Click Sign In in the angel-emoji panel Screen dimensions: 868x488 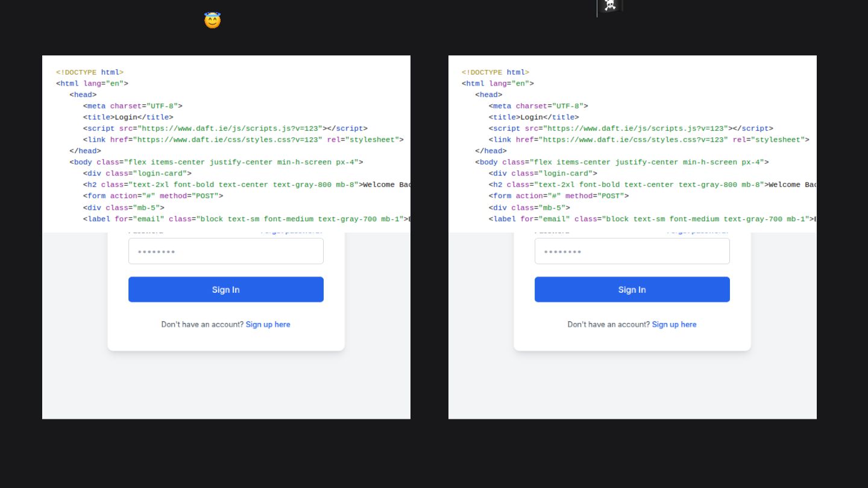[x=226, y=289]
